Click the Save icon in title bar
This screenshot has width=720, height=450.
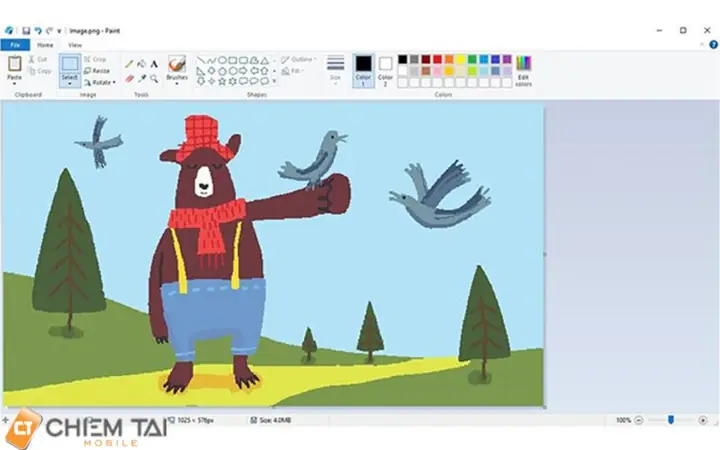point(26,31)
